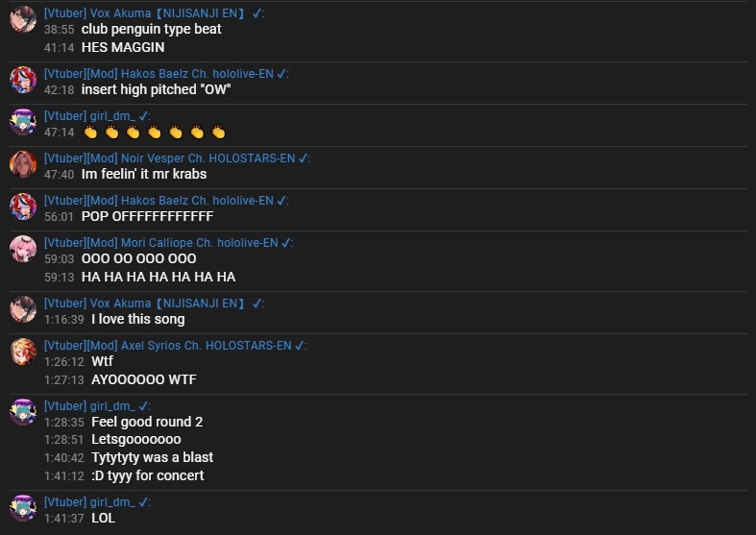Screen dimensions: 756x535
Task: Open Noir Vesper's profile avatar
Action: point(23,164)
